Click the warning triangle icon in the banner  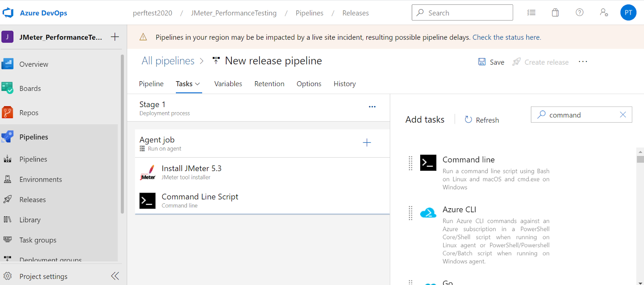click(x=143, y=37)
